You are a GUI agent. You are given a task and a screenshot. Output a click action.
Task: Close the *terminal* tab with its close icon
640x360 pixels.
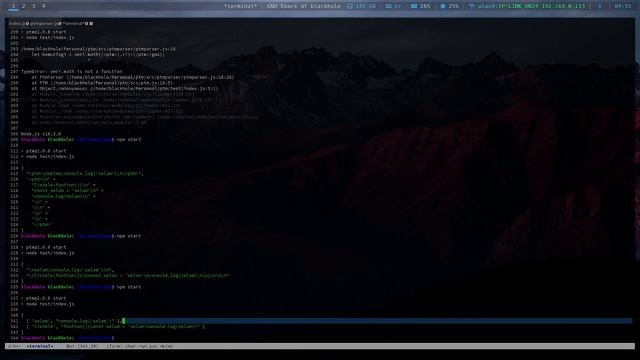click(x=86, y=24)
